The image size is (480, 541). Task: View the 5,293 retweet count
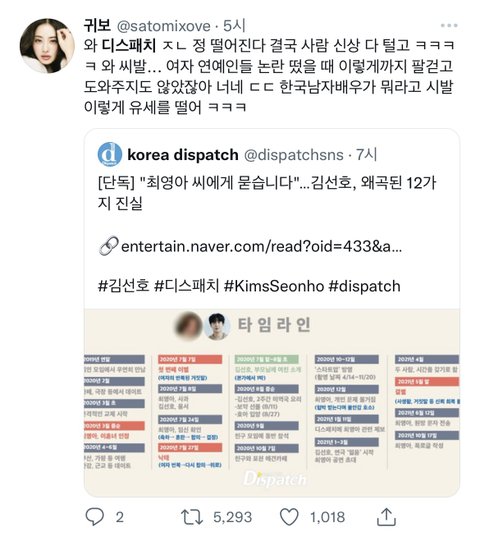[233, 517]
